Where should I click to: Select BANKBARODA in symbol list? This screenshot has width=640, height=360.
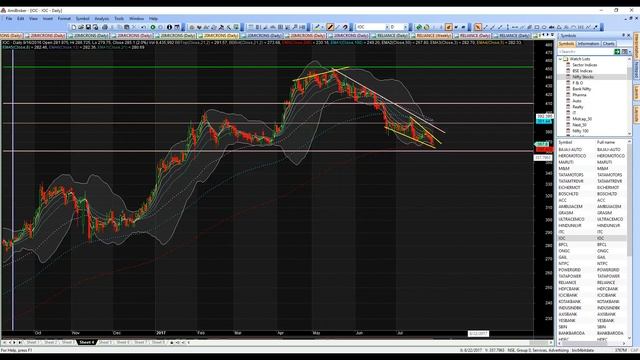570,333
